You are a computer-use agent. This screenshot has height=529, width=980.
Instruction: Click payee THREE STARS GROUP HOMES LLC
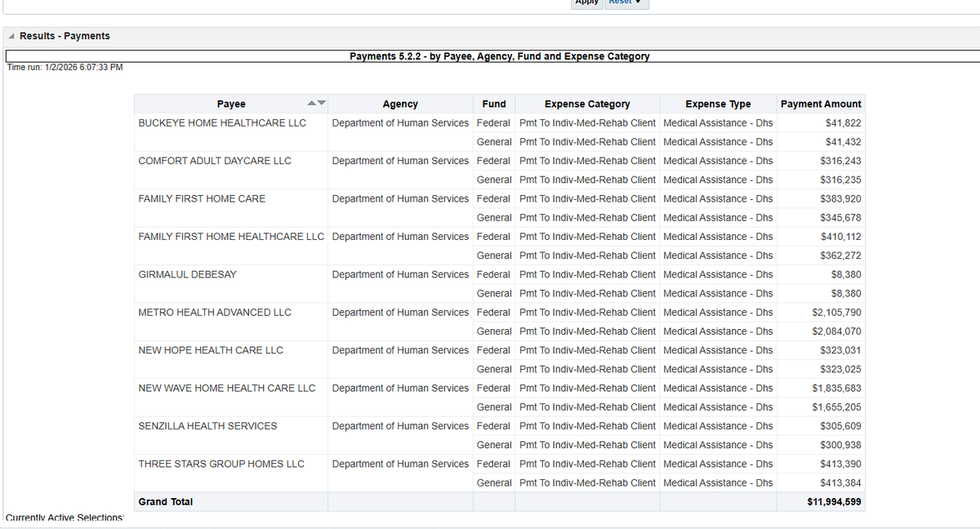tap(221, 464)
